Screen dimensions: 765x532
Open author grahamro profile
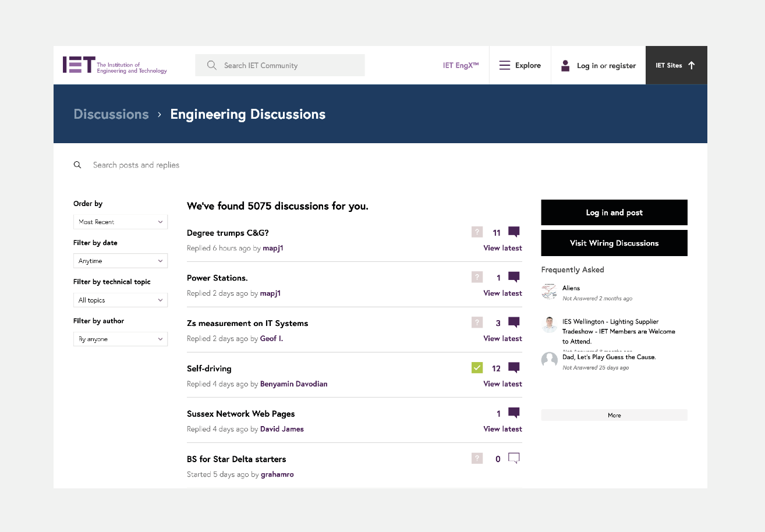(278, 474)
